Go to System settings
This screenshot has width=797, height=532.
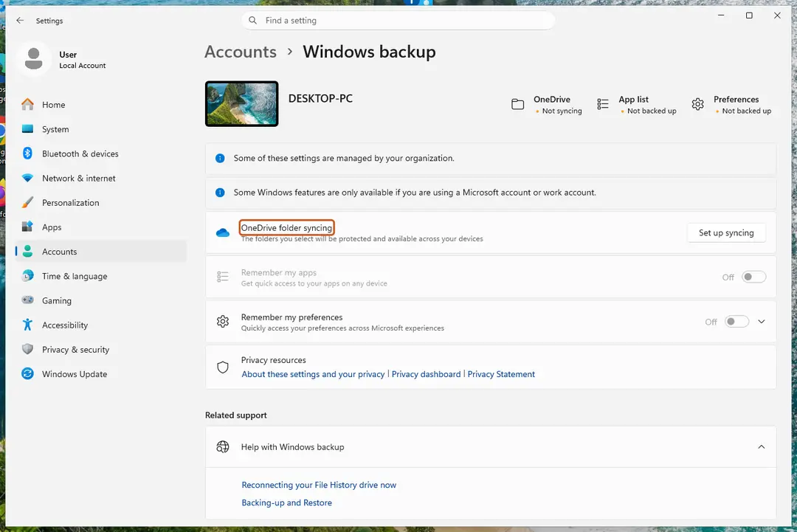pyautogui.click(x=101, y=129)
